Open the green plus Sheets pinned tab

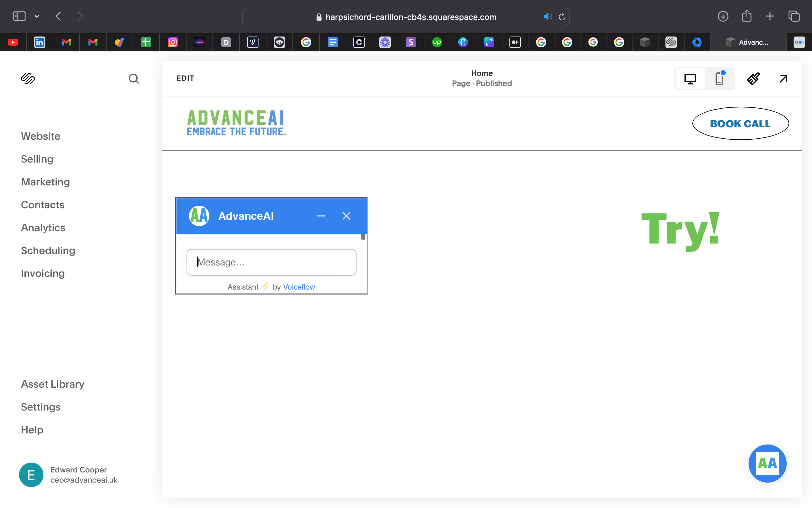[146, 42]
